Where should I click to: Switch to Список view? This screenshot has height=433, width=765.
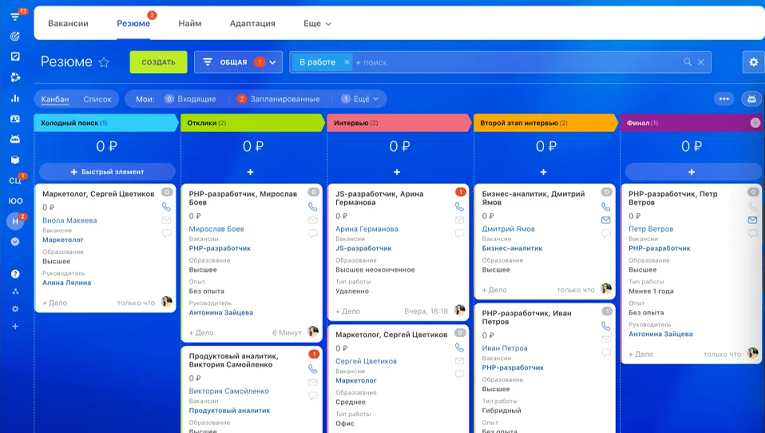97,99
